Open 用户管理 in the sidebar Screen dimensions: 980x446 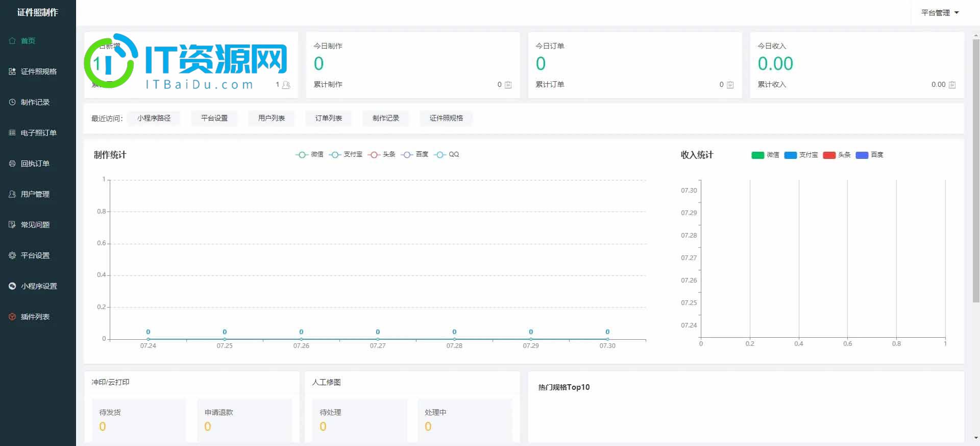38,194
